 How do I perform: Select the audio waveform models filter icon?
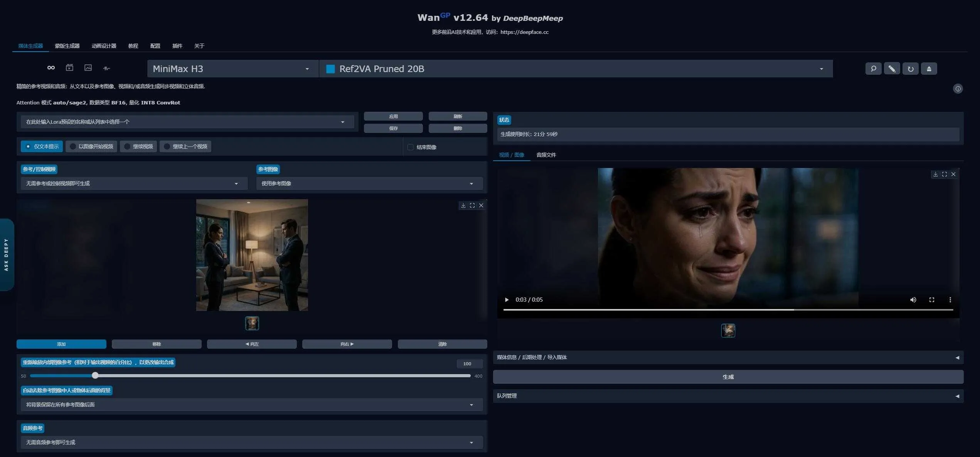pyautogui.click(x=107, y=68)
